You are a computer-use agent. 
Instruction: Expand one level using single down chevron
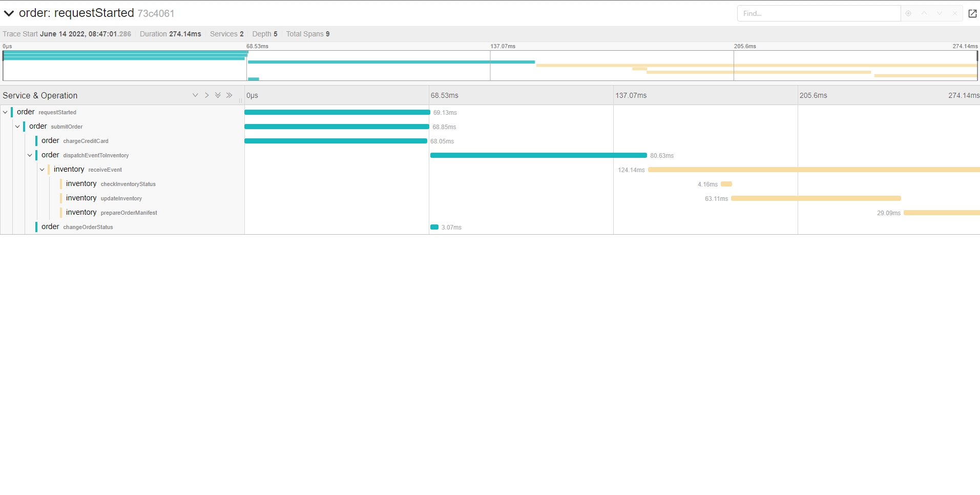pos(195,95)
